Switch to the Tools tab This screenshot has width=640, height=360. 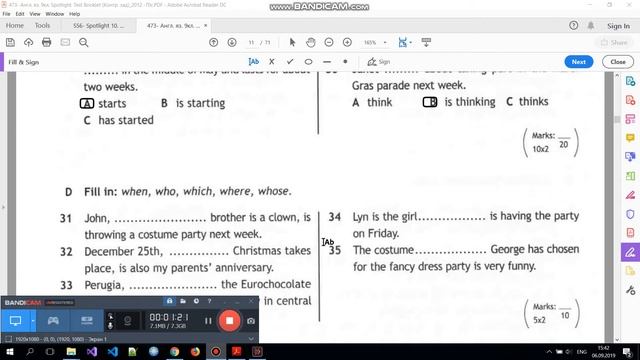click(x=42, y=25)
